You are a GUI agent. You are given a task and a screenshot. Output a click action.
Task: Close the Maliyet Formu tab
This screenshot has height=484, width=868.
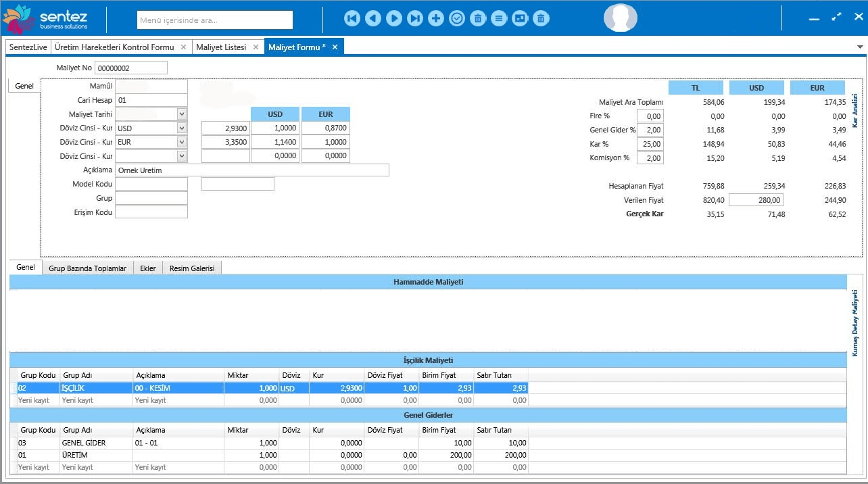click(x=335, y=47)
